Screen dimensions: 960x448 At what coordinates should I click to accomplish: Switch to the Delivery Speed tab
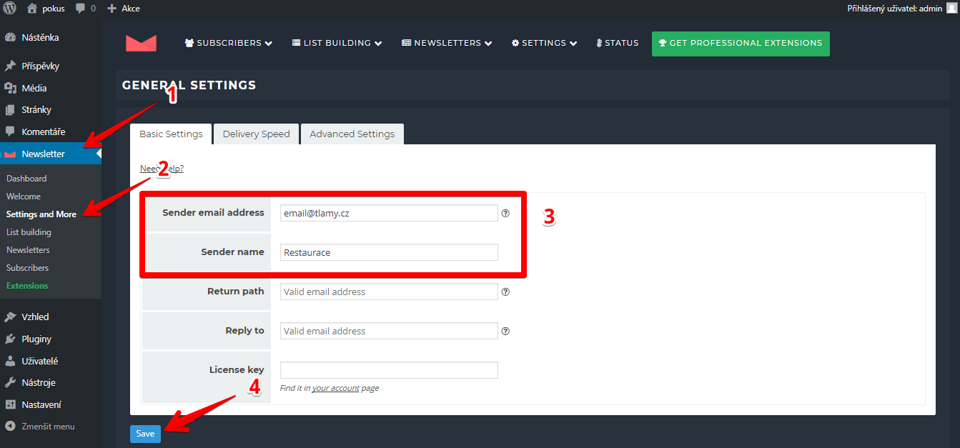(x=256, y=134)
